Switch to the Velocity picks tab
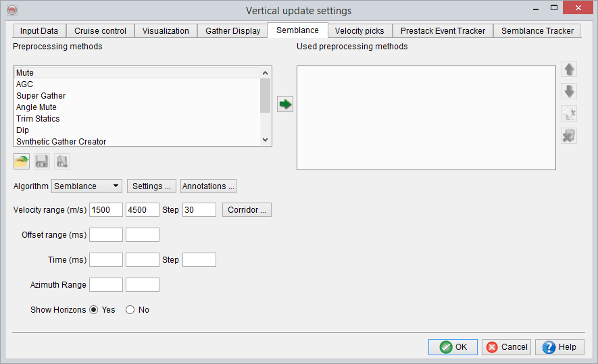598x364 pixels. [x=359, y=31]
